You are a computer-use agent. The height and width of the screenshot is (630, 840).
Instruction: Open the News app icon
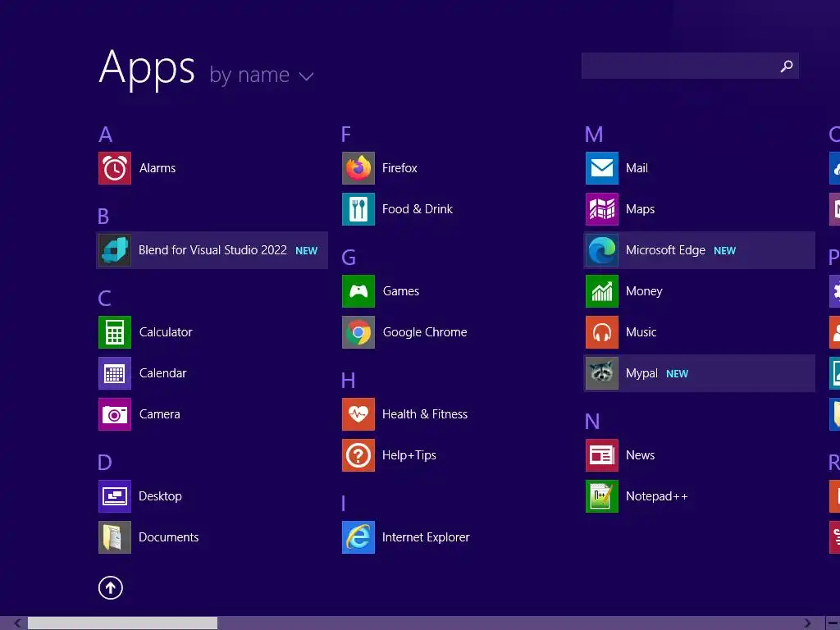pos(602,455)
